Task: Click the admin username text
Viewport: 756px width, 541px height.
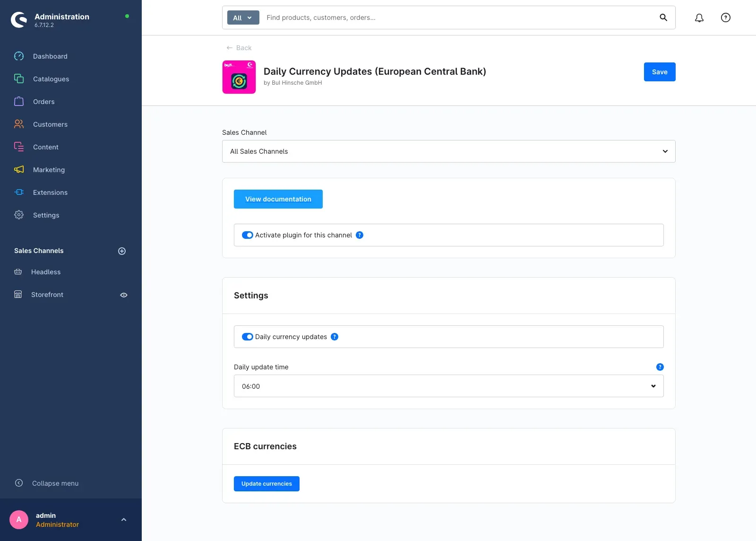Action: tap(46, 515)
